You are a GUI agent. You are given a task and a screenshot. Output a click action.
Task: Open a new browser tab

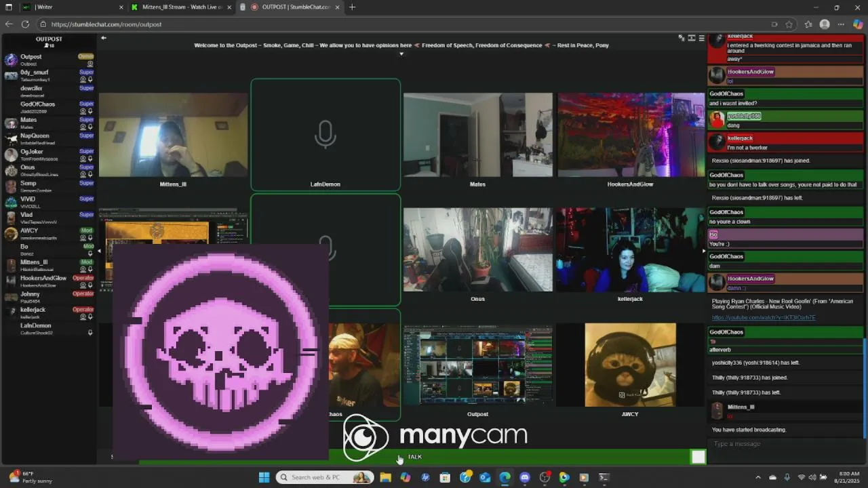click(352, 7)
